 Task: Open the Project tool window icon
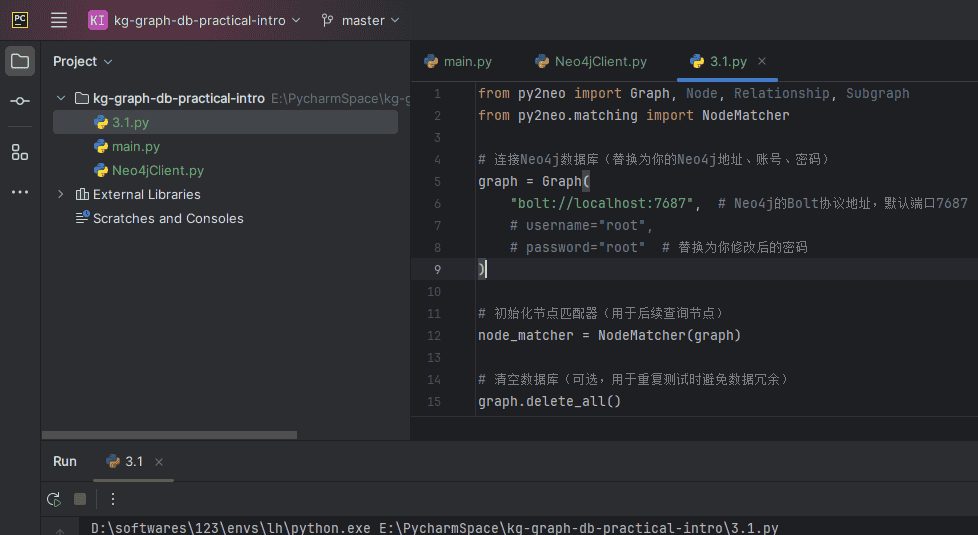(20, 61)
